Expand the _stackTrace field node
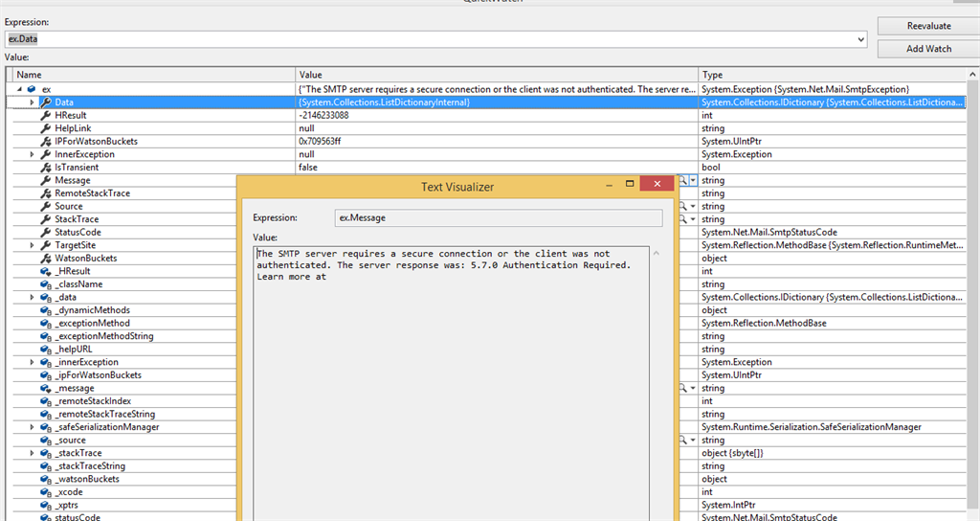Screen dimensions: 980x521 tap(32, 453)
